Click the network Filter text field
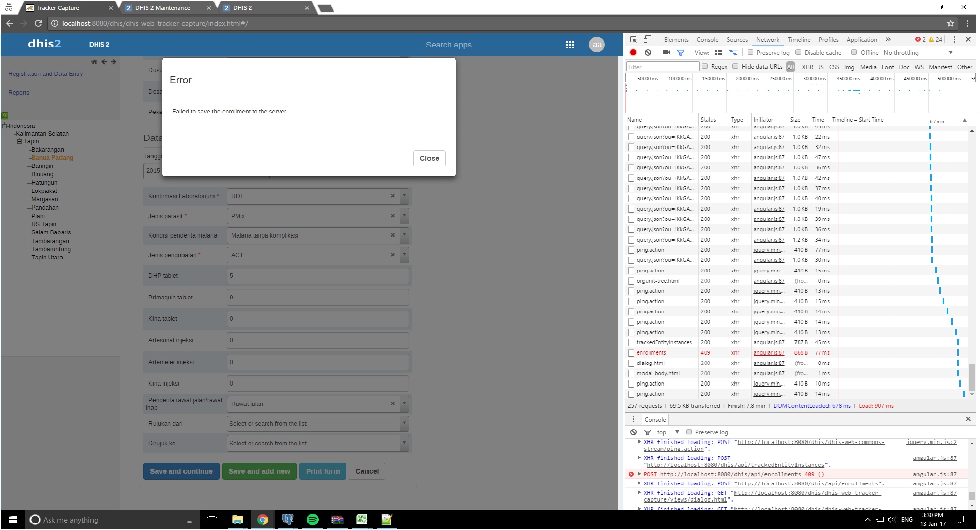The image size is (980, 530). pos(663,67)
